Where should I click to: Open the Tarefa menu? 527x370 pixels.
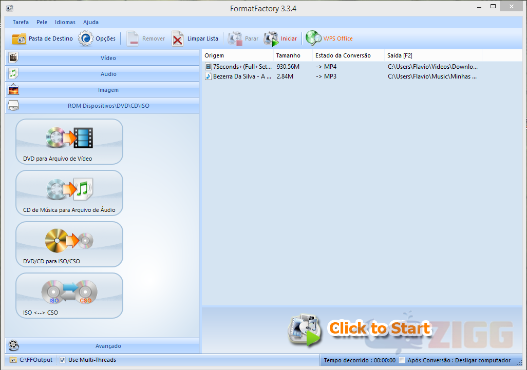point(21,22)
